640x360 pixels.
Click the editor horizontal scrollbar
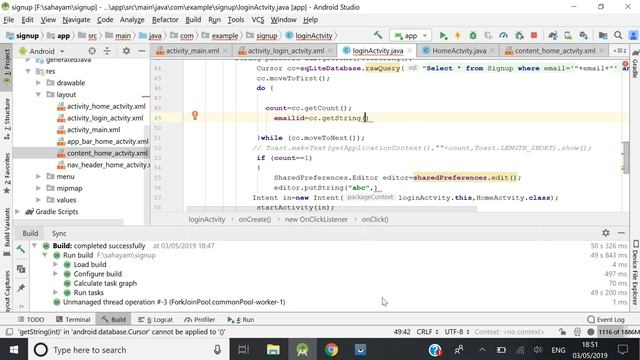(x=331, y=209)
